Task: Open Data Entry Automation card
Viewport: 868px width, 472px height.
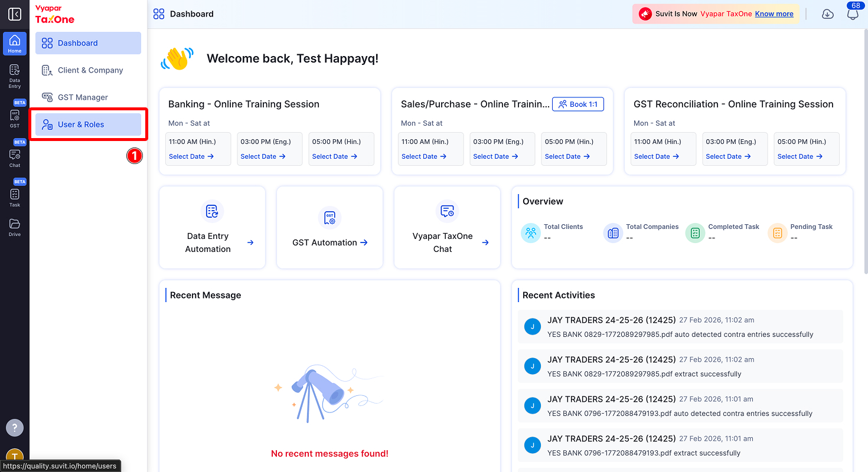Action: (x=212, y=228)
